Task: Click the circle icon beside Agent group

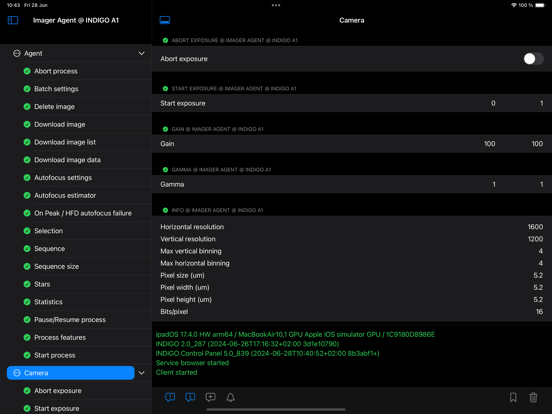Action: point(17,54)
